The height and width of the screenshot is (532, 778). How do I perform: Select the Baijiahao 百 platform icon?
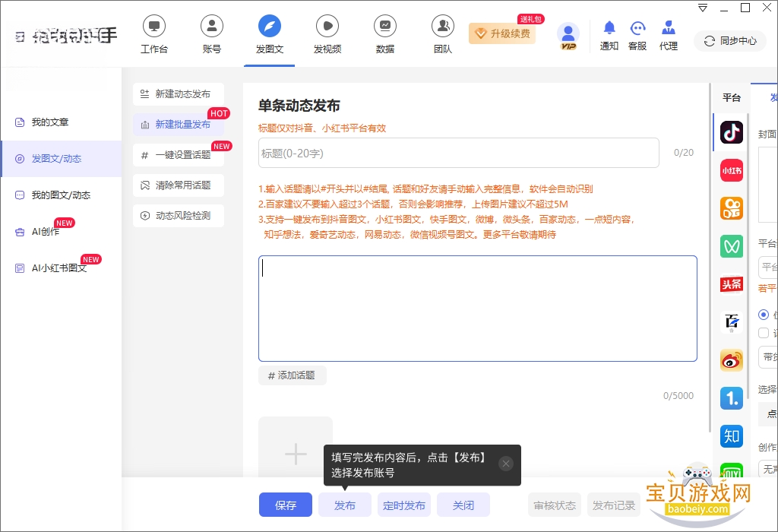[732, 322]
